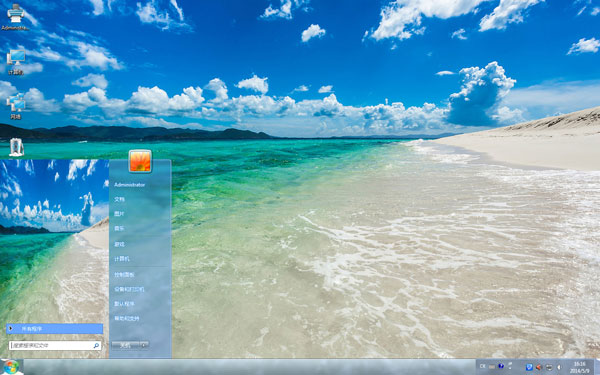This screenshot has height=375, width=600.
Task: Click the taskbar clock showing 2014/5/9
Action: point(579,367)
